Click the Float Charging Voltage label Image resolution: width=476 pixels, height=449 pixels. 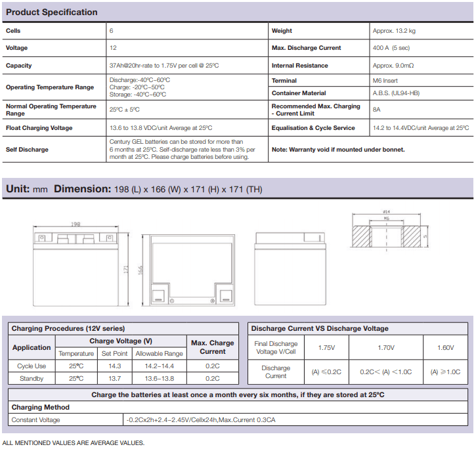39,128
